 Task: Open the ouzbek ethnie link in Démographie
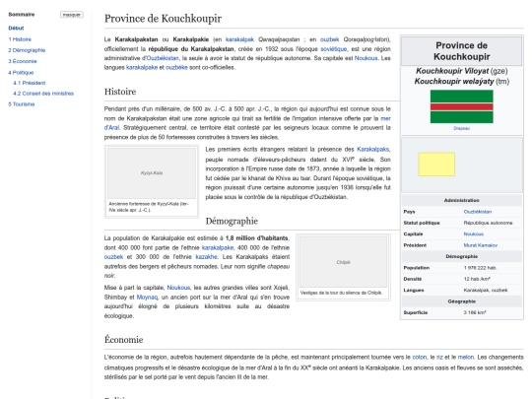pyautogui.click(x=113, y=257)
